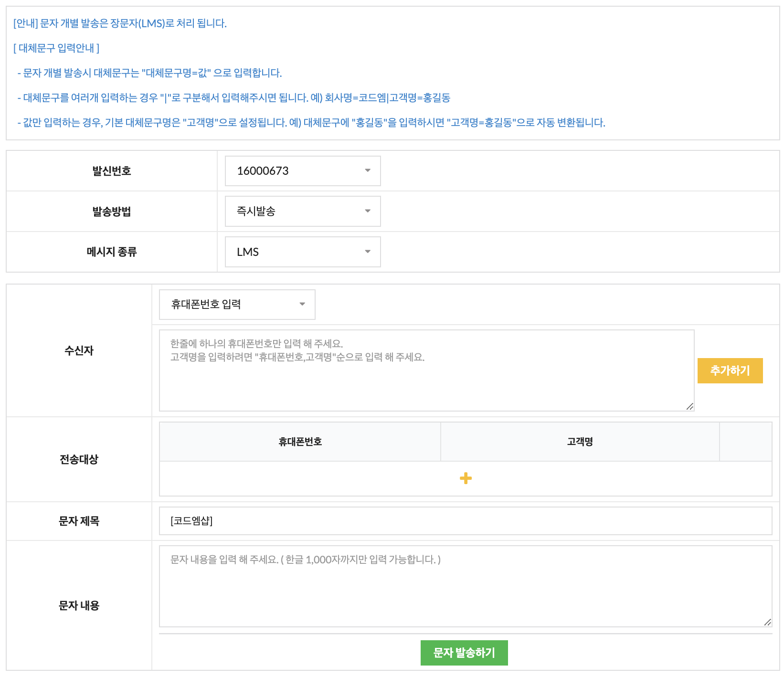Click the 휴대폰번호 column header
The image size is (784, 677).
300,442
